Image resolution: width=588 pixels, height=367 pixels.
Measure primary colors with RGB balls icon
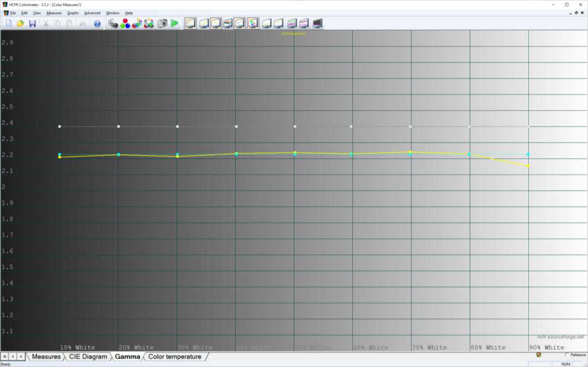point(125,23)
